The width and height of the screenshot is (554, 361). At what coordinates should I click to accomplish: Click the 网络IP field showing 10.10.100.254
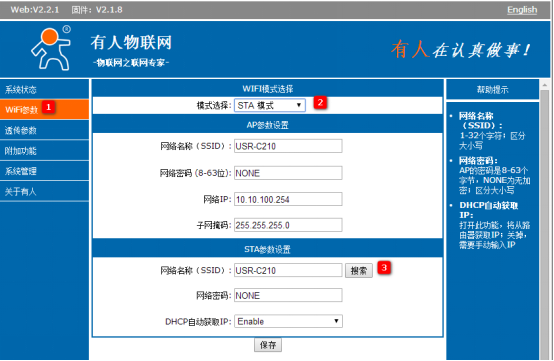(x=288, y=199)
